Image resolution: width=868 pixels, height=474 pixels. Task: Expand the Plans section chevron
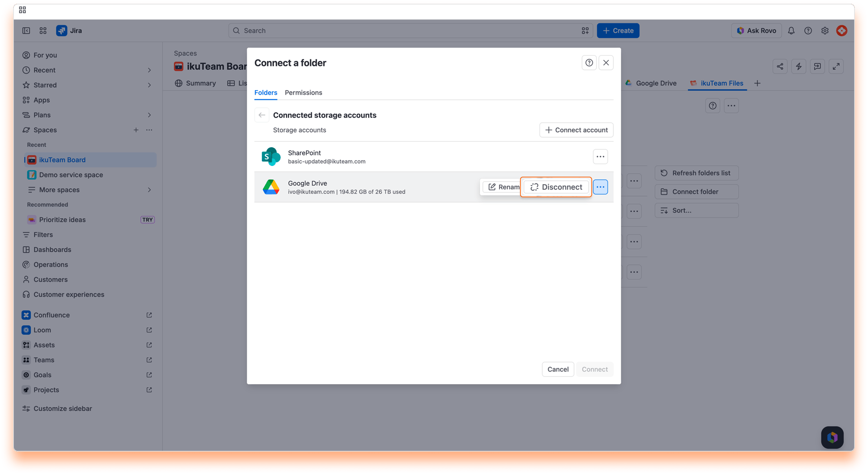click(149, 115)
